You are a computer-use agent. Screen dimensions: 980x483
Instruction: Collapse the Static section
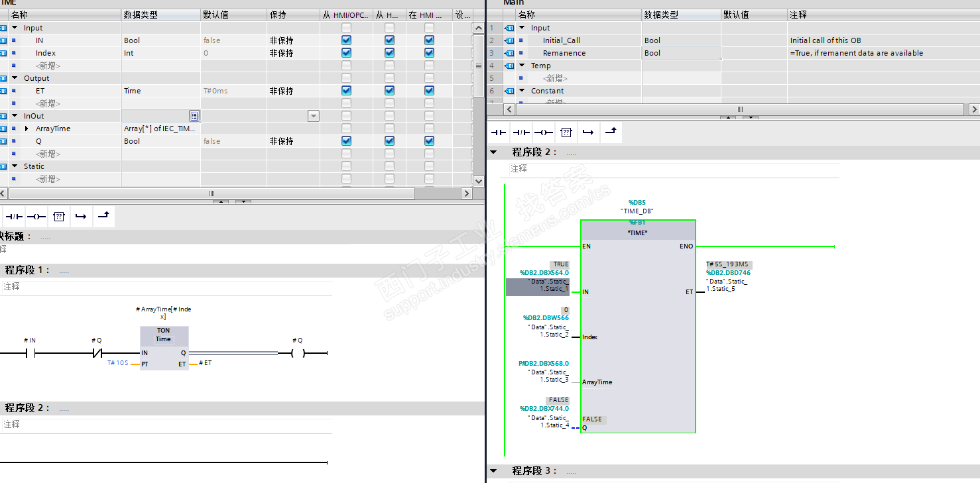[15, 166]
